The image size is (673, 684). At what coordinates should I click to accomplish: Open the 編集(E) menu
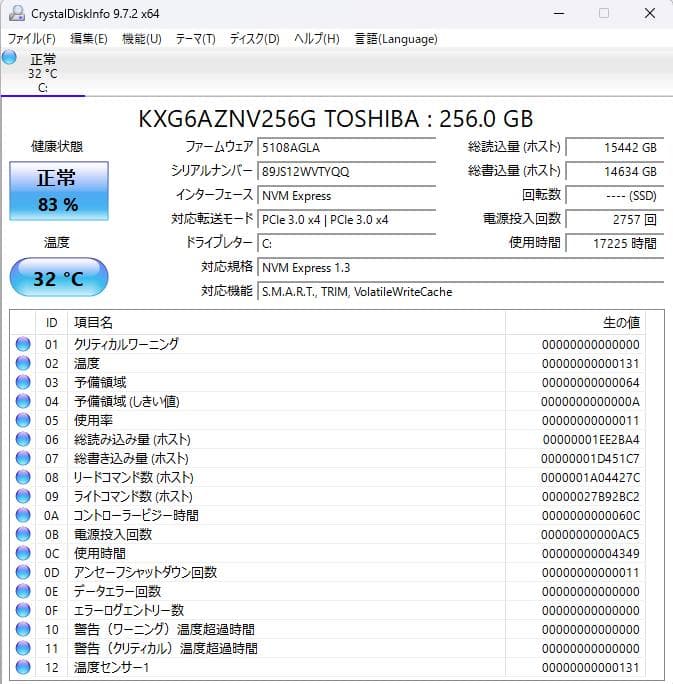pyautogui.click(x=89, y=39)
